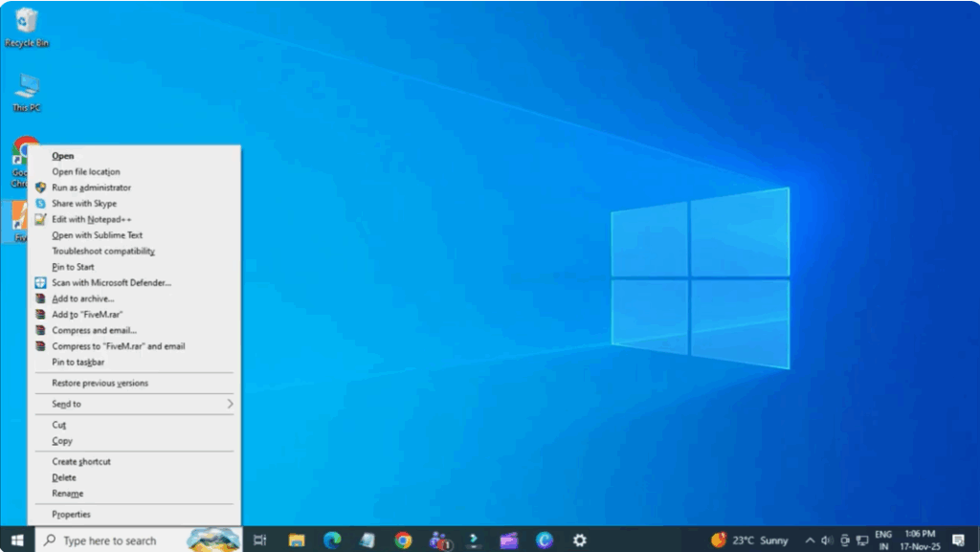Select Pin to taskbar entry

coord(78,362)
